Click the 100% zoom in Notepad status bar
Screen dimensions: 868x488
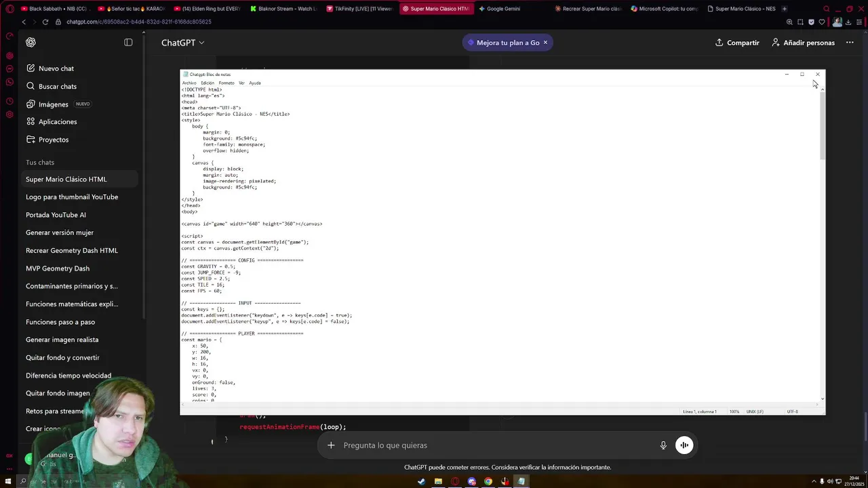pos(734,411)
